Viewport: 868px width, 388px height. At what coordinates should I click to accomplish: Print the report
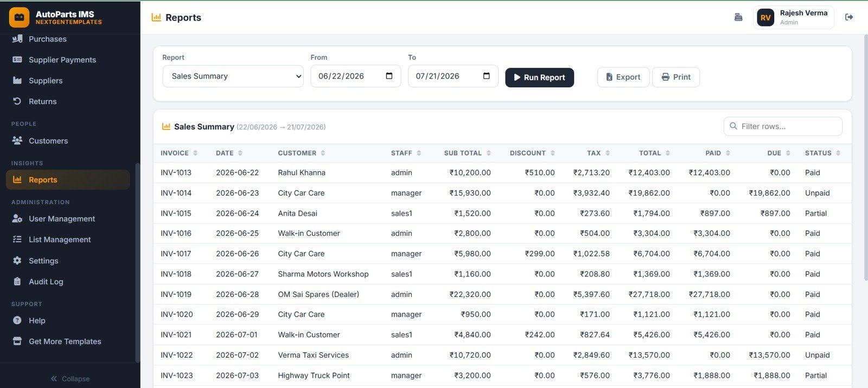[675, 77]
